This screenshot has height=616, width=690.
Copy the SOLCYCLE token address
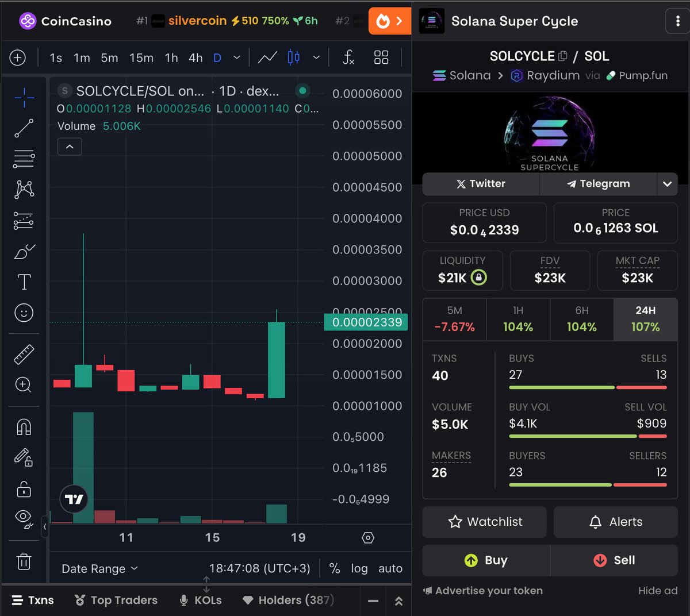pos(563,56)
